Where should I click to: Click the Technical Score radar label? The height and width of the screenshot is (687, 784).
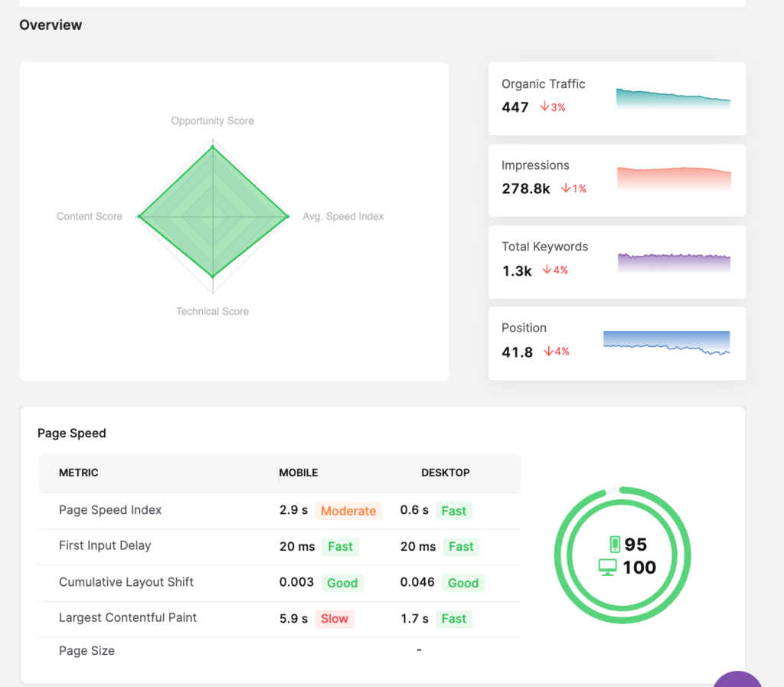pyautogui.click(x=213, y=311)
